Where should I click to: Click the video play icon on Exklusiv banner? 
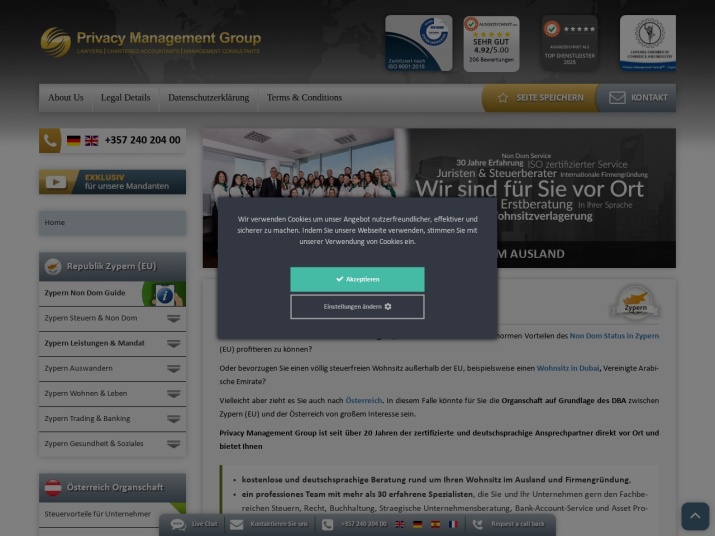56,182
